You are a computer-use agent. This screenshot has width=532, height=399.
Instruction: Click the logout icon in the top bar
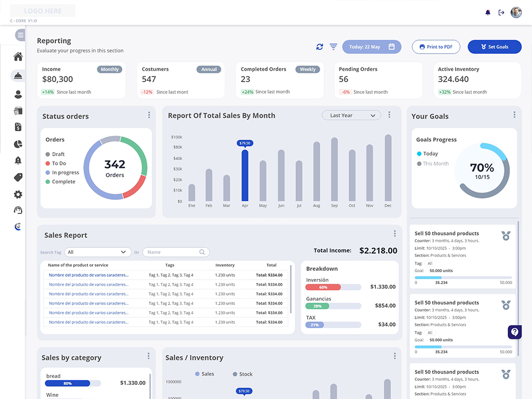[x=501, y=12]
